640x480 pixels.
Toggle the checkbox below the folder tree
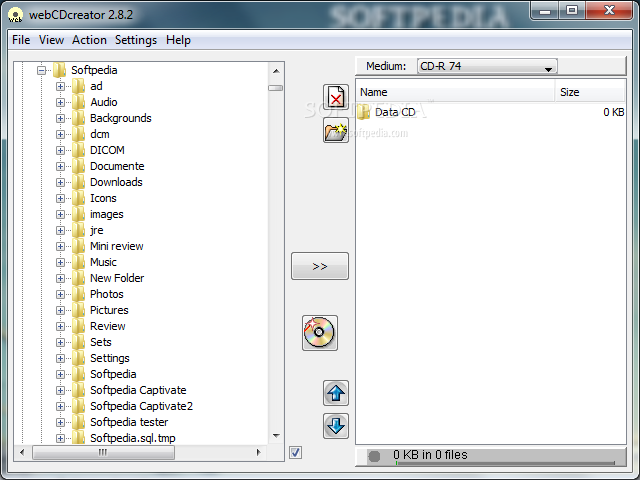pos(296,452)
